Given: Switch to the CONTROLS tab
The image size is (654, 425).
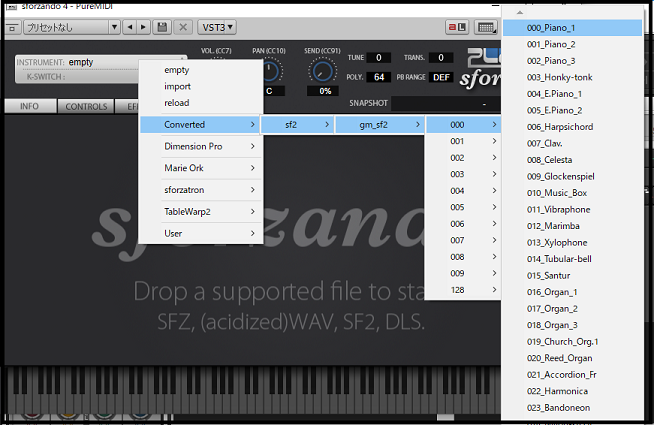Looking at the screenshot, I should 86,106.
